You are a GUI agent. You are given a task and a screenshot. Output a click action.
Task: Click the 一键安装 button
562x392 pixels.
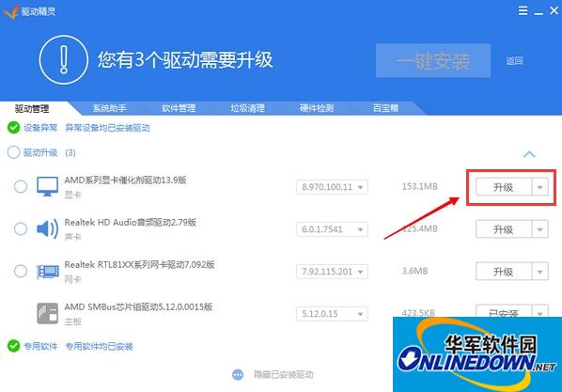[433, 60]
